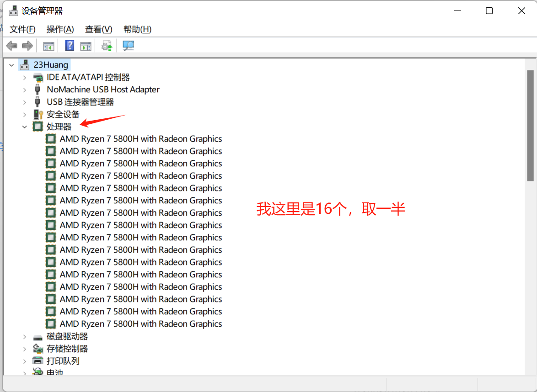Click the IDE ATA/ATAPI 控制器 category icon

38,77
